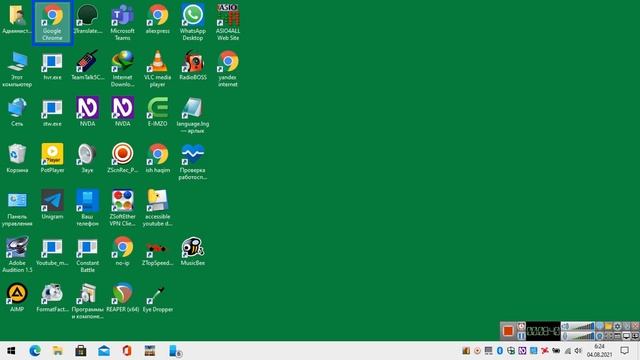The height and width of the screenshot is (360, 640).
Task: Open Microsoft Edge from the taskbar
Action: coord(35,351)
